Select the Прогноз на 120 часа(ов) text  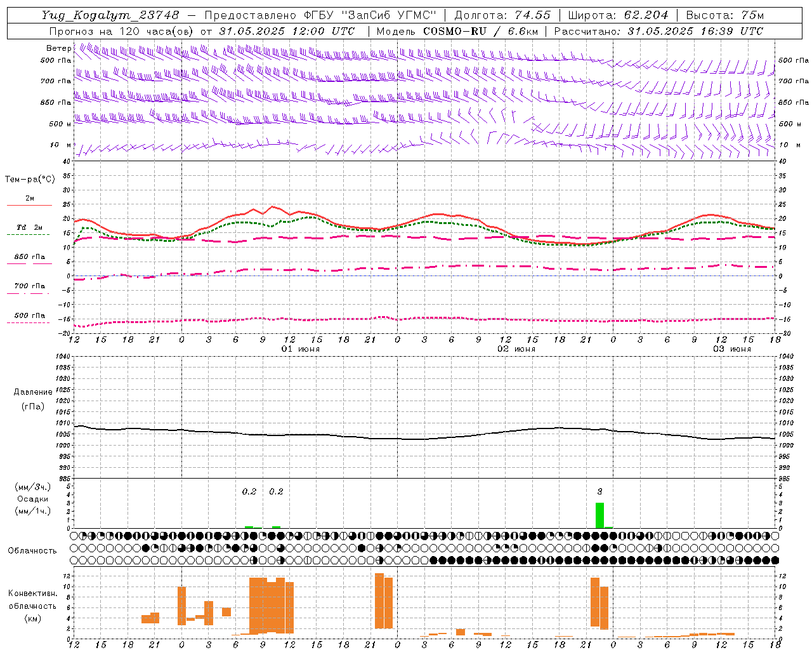pyautogui.click(x=122, y=31)
